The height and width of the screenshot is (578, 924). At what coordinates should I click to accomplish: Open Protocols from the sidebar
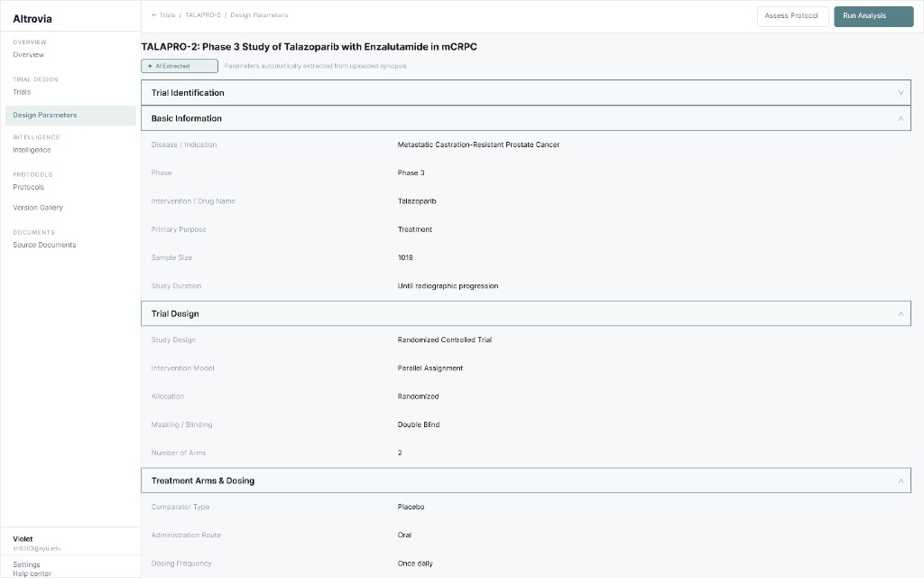(28, 187)
